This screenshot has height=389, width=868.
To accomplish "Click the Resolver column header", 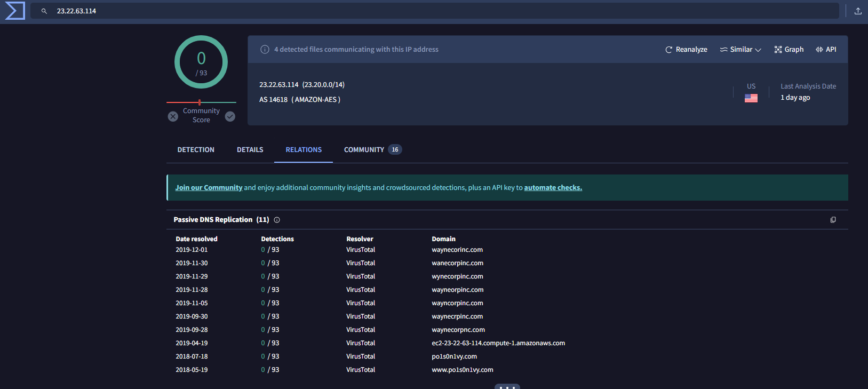I will coord(360,239).
